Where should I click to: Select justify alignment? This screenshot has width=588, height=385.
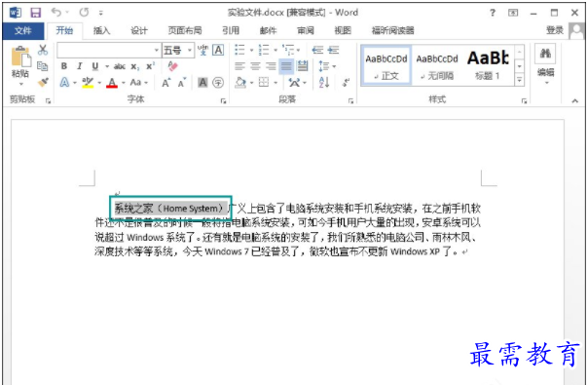click(x=286, y=66)
